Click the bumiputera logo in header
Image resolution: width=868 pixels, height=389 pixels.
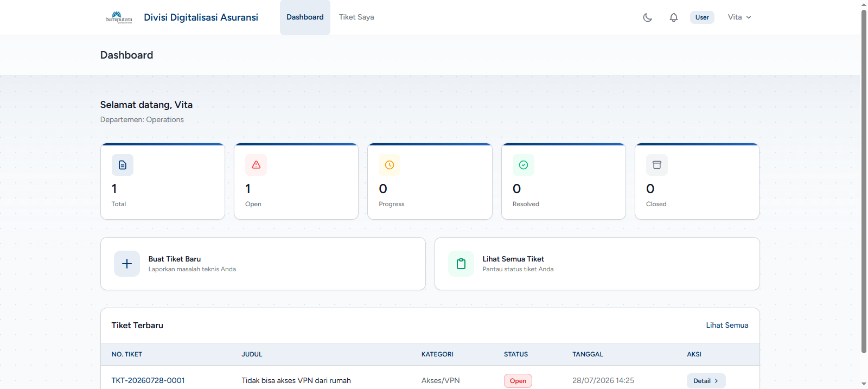click(119, 17)
